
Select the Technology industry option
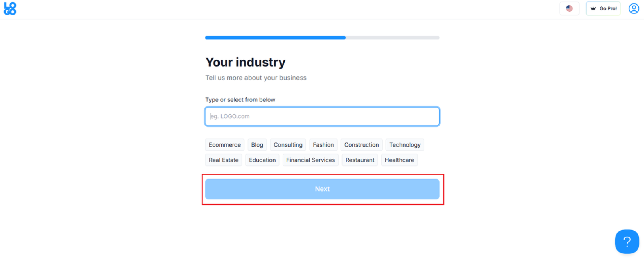pyautogui.click(x=405, y=145)
